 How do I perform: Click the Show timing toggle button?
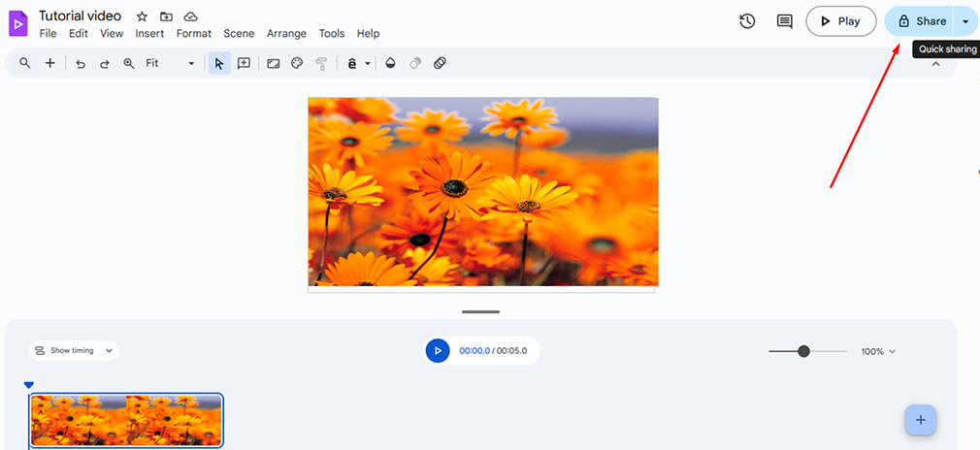[73, 350]
